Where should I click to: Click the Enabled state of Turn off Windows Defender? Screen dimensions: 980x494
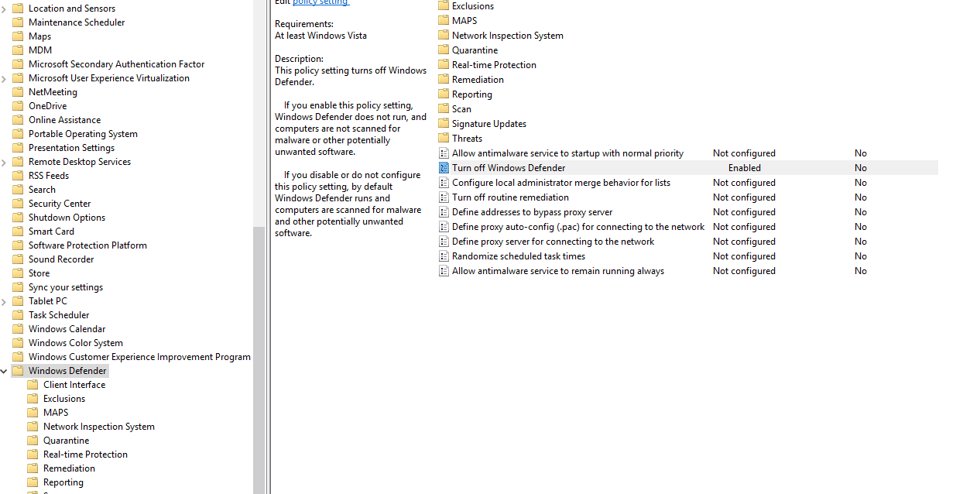(x=745, y=168)
